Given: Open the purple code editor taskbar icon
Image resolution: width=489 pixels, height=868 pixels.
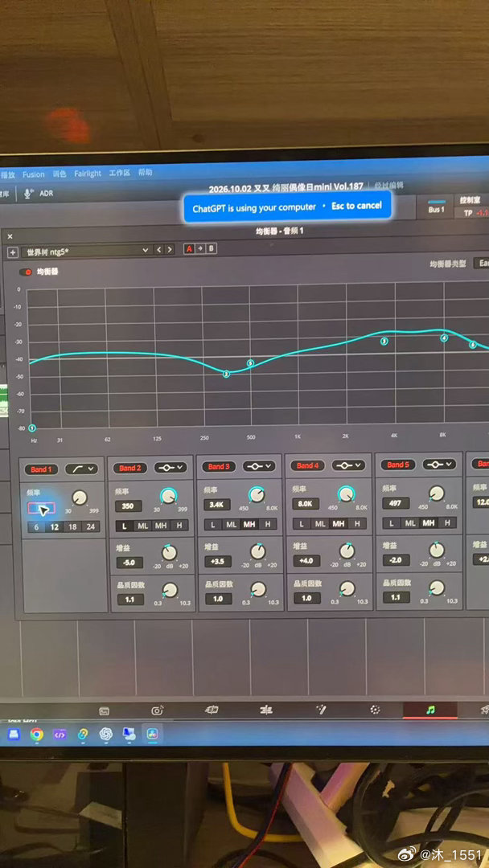Looking at the screenshot, I should tap(60, 735).
